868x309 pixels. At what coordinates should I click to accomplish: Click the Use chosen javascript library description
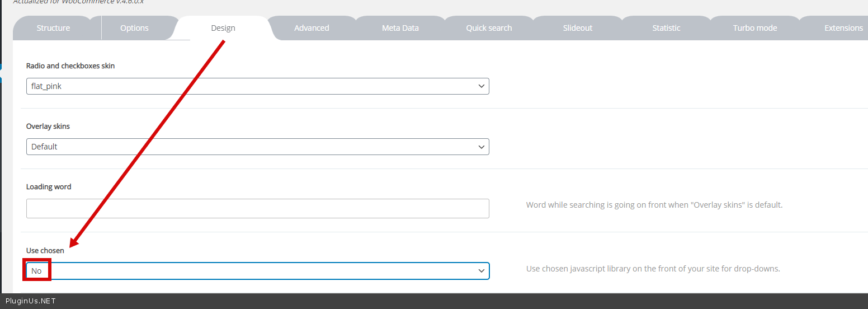(653, 269)
